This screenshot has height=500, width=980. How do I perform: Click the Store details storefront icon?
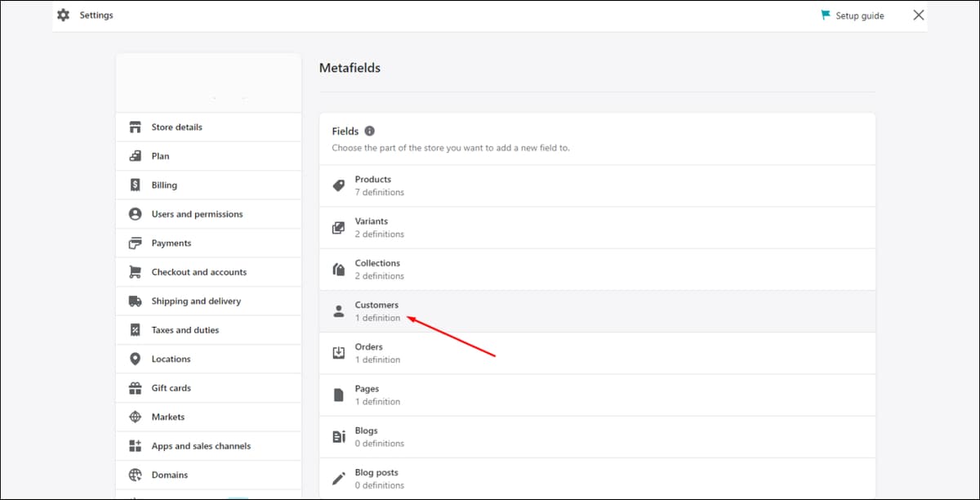click(136, 127)
